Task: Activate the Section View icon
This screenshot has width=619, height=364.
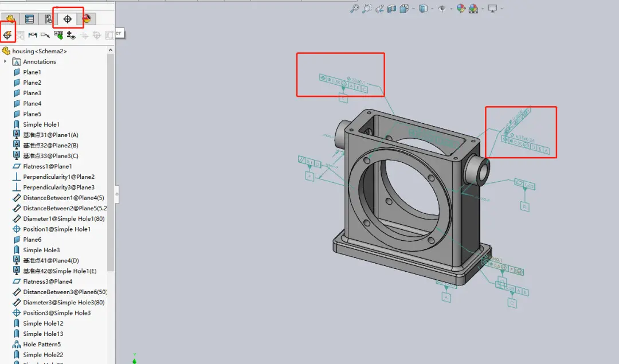Action: (391, 8)
